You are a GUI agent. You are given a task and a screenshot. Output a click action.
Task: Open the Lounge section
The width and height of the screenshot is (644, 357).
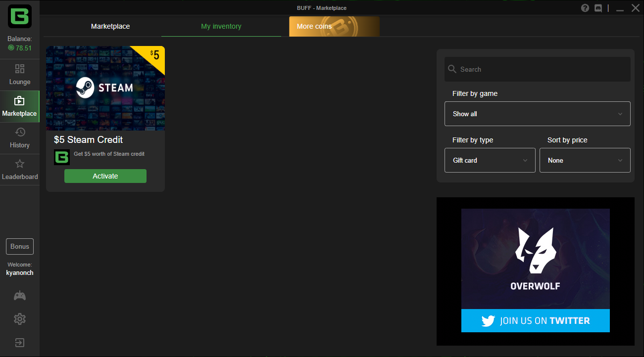click(x=20, y=75)
